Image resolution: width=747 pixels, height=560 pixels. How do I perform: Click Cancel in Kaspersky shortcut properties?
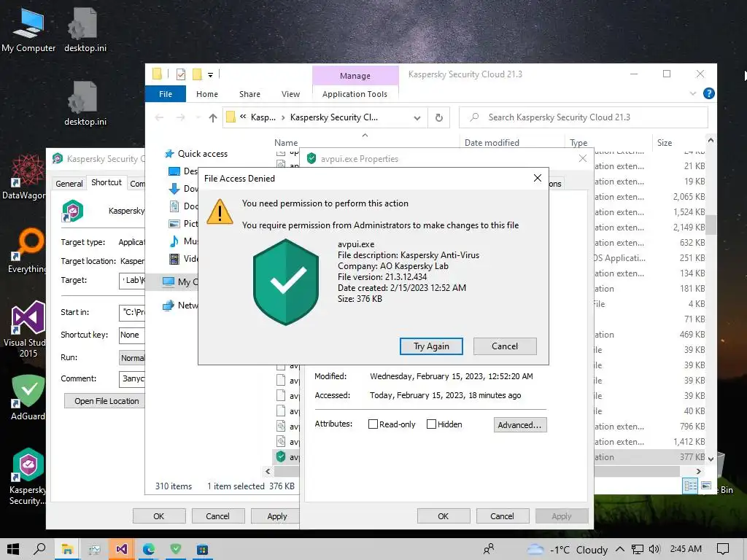click(x=217, y=516)
